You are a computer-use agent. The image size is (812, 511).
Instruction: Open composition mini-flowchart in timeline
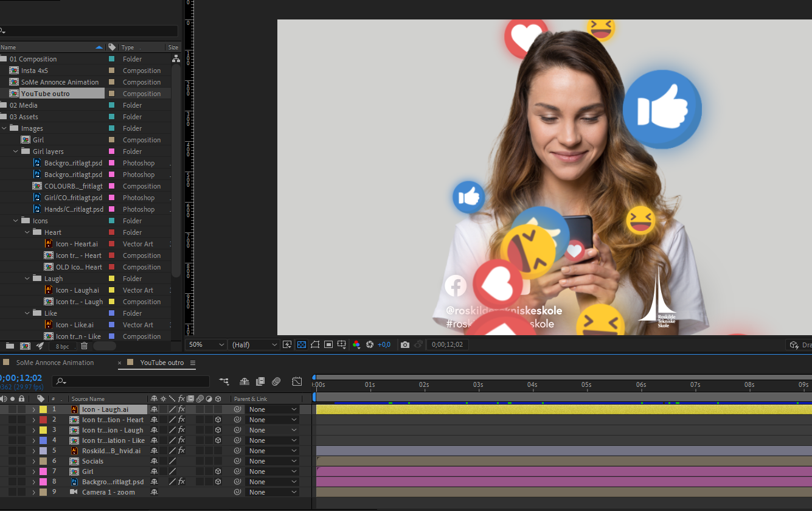(x=224, y=381)
